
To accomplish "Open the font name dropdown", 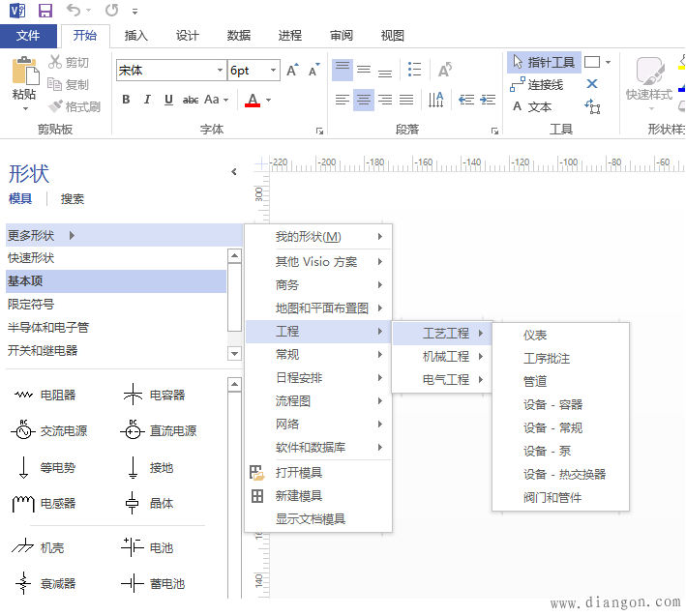I will [x=220, y=70].
